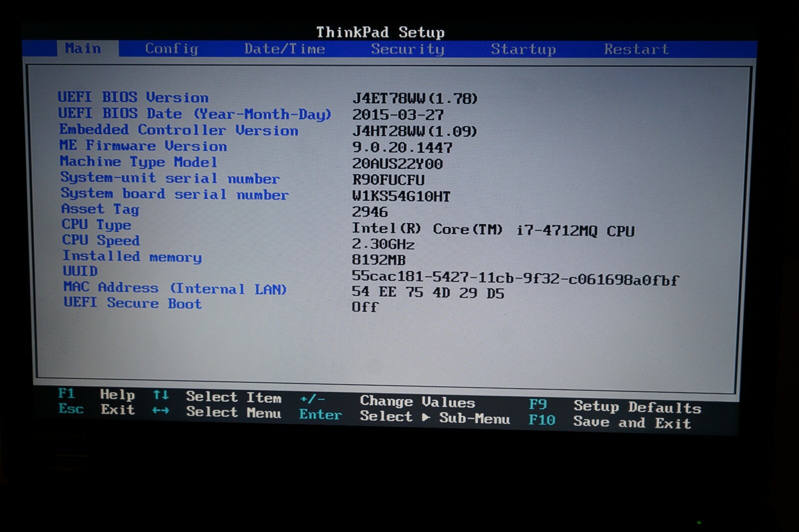Click System-unit serial number label

tap(170, 178)
